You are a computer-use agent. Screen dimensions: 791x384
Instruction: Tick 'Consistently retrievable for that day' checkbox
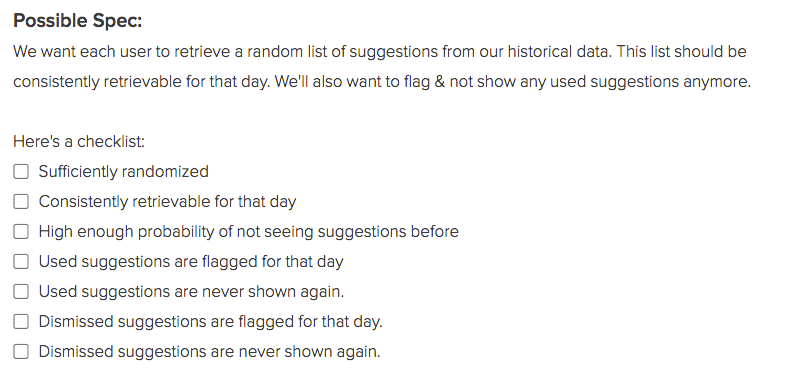tap(21, 201)
